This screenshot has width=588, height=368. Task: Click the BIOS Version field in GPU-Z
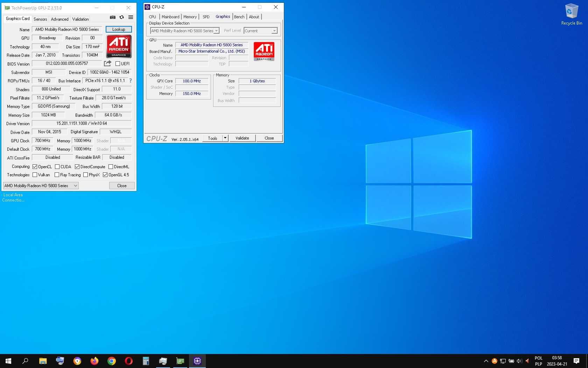(x=67, y=63)
